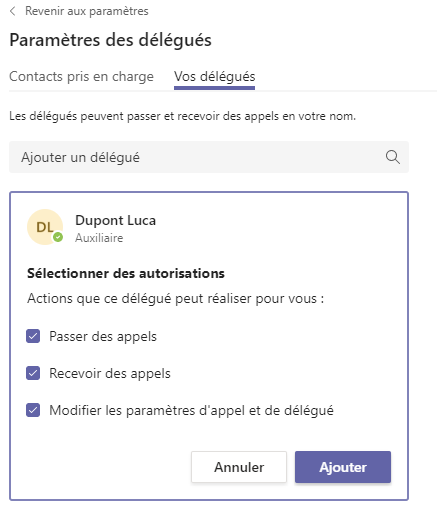Click the Sélectionner des autorisations heading
Screen dimensions: 437x511
pos(126,273)
